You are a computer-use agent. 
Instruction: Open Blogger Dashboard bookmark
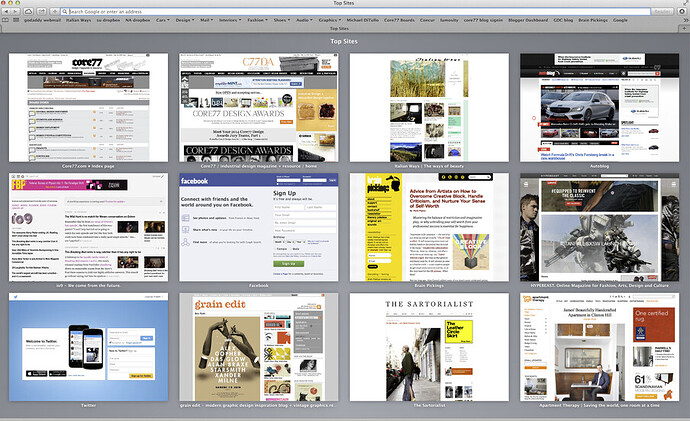528,20
